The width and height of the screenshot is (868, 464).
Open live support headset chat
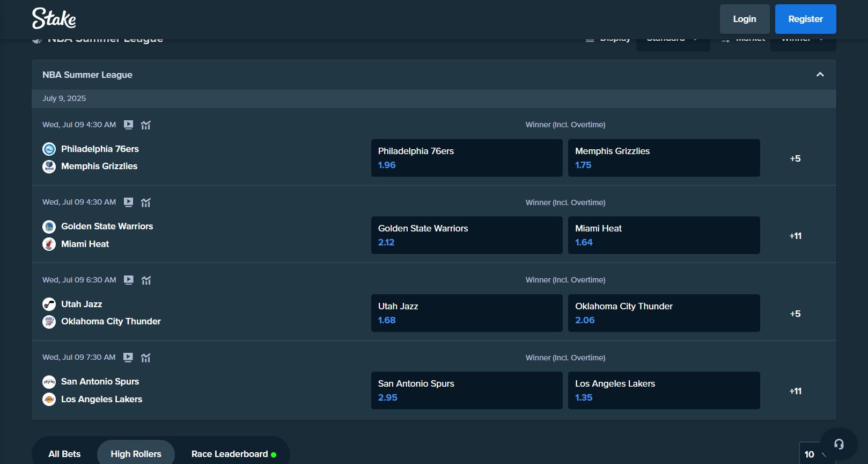[838, 444]
